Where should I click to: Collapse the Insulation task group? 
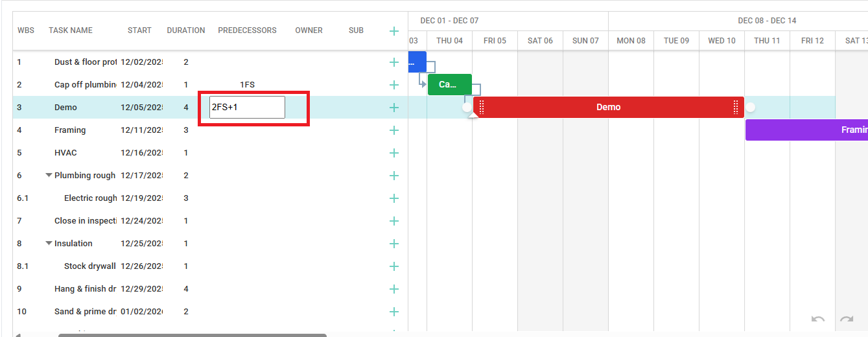click(49, 244)
